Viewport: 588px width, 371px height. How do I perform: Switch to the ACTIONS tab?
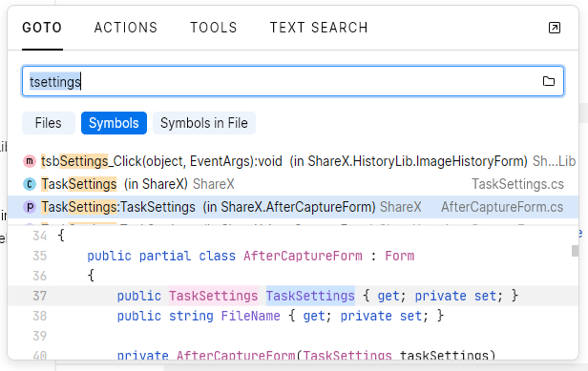pos(126,28)
